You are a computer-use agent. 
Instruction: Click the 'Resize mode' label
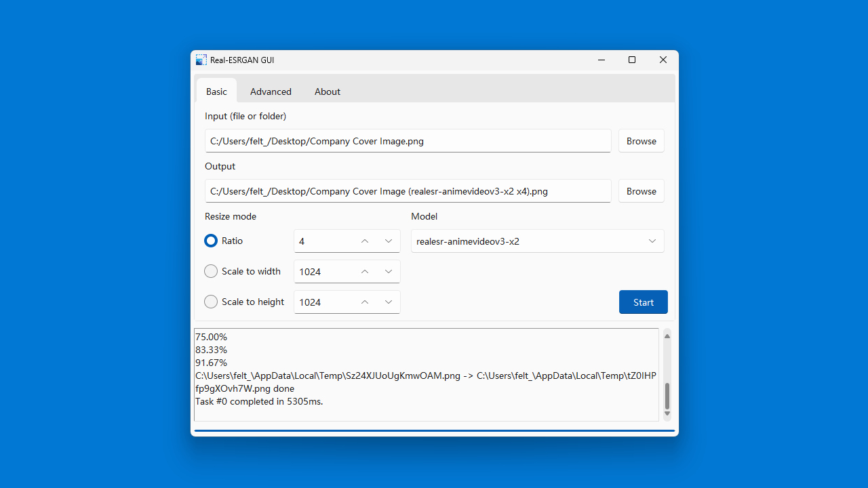point(231,216)
